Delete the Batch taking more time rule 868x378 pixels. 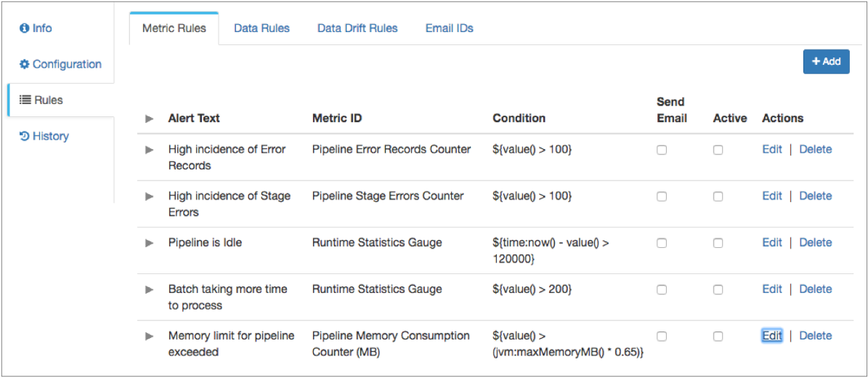pyautogui.click(x=815, y=289)
